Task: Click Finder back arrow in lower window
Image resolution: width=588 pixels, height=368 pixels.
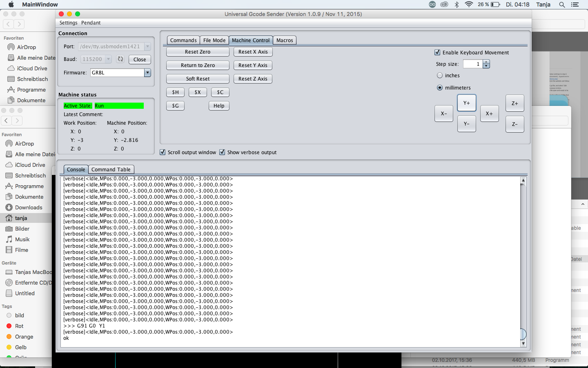Action: coord(6,121)
